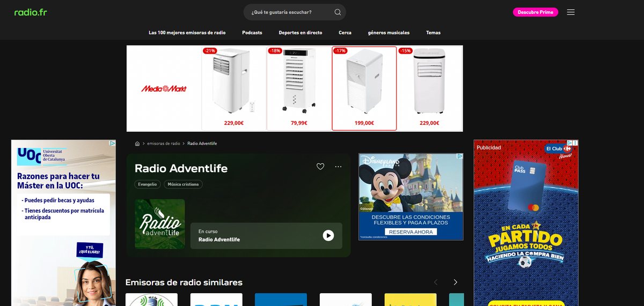Select the Evangelio genre tag
This screenshot has height=306, width=644.
tap(148, 184)
